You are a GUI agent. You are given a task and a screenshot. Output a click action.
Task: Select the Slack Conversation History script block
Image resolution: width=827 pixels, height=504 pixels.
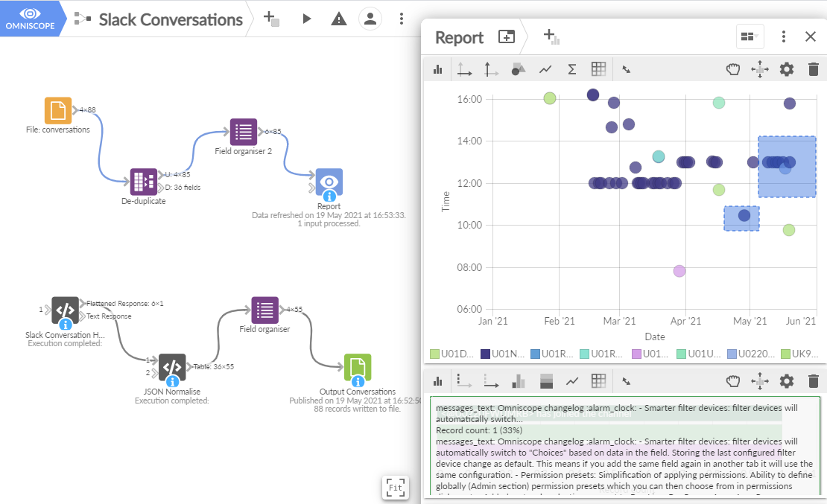tap(65, 310)
